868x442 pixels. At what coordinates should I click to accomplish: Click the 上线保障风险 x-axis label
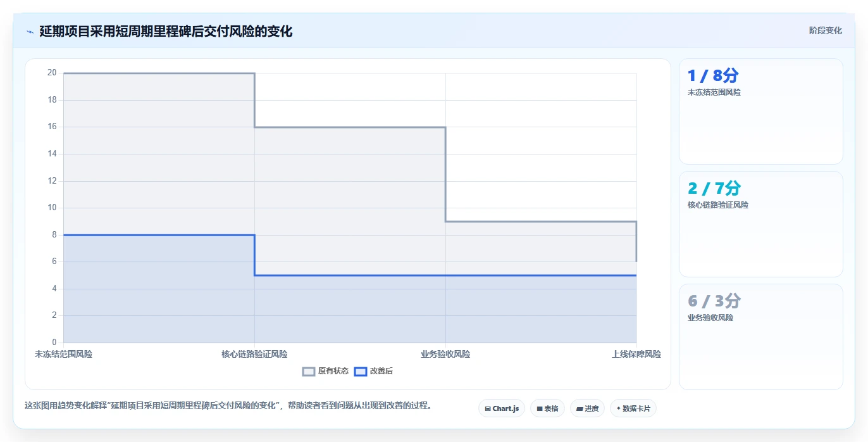click(636, 354)
